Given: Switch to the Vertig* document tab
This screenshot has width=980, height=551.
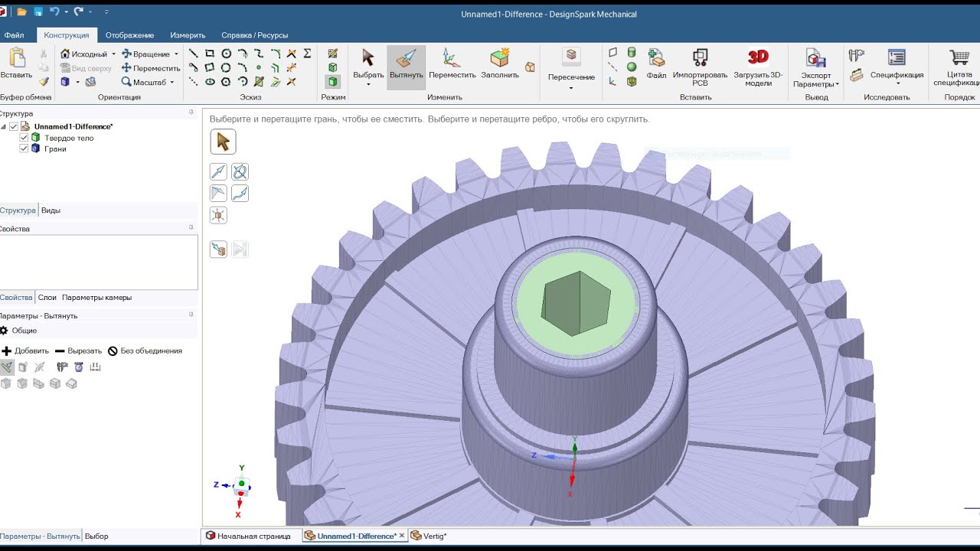Looking at the screenshot, I should click(x=430, y=536).
